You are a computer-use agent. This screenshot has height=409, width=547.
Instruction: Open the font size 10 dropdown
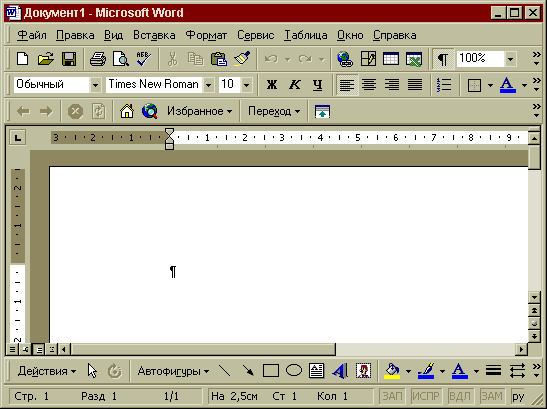pyautogui.click(x=247, y=85)
